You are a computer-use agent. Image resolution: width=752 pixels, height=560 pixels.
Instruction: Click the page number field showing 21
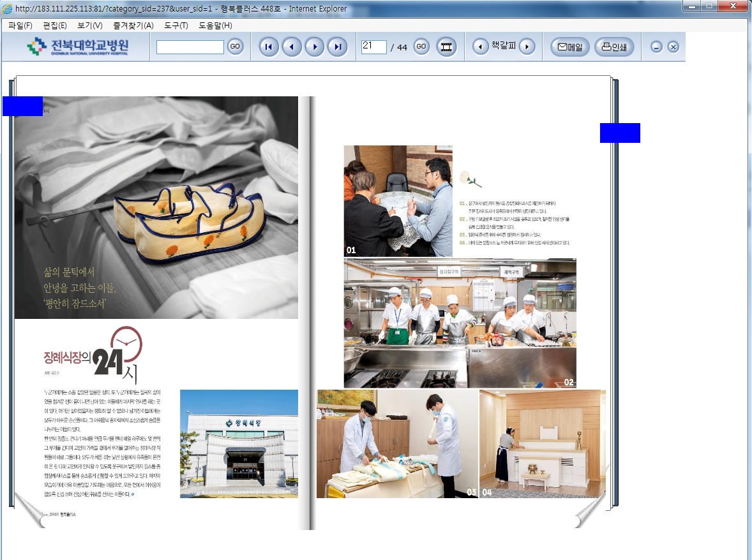(373, 47)
